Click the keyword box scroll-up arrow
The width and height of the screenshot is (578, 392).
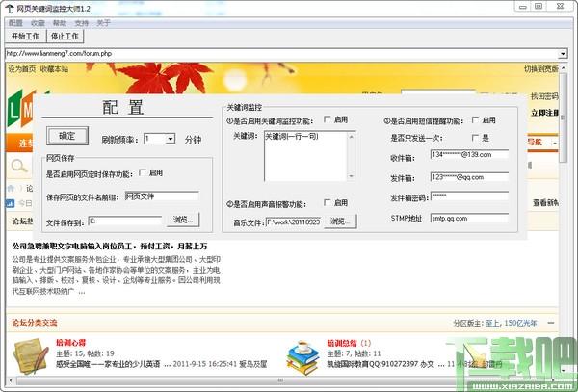click(x=352, y=137)
